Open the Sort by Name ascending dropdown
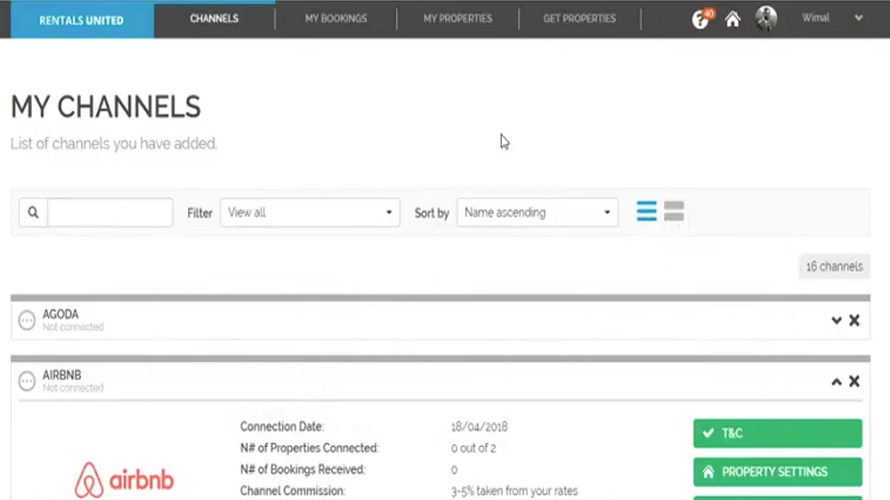The image size is (890, 500). 537,212
